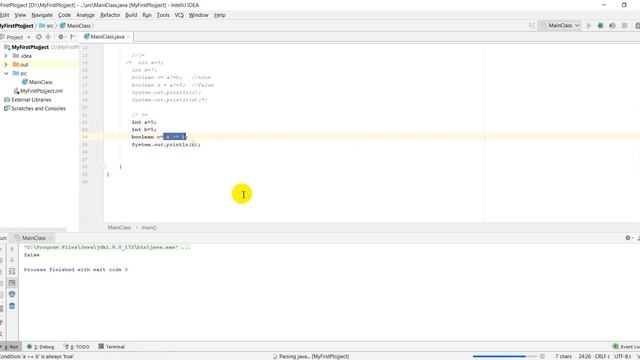
Task: Click the down arrow in Run console toolbar
Action: click(x=12, y=260)
